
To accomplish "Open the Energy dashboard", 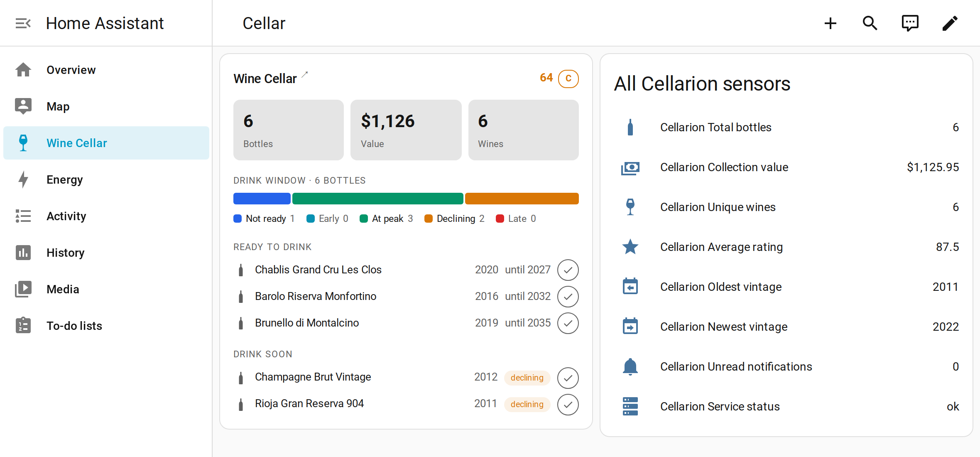I will tap(106, 179).
